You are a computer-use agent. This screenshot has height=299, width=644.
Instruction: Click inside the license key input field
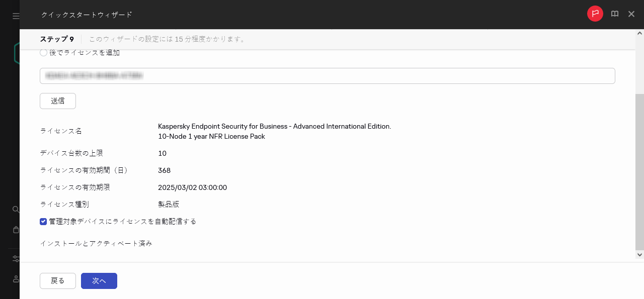coord(327,75)
